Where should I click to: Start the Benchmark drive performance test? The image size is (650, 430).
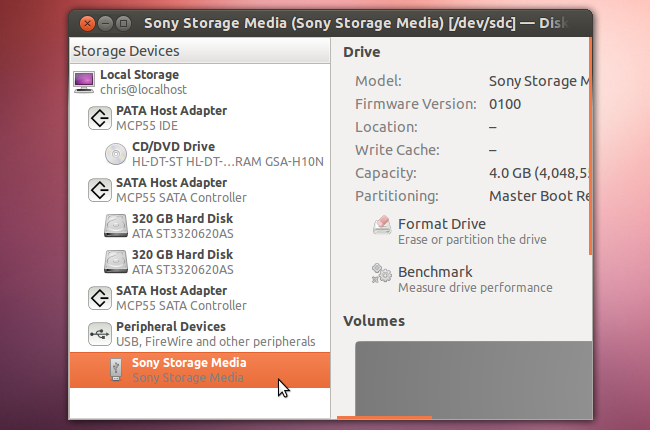pyautogui.click(x=435, y=272)
